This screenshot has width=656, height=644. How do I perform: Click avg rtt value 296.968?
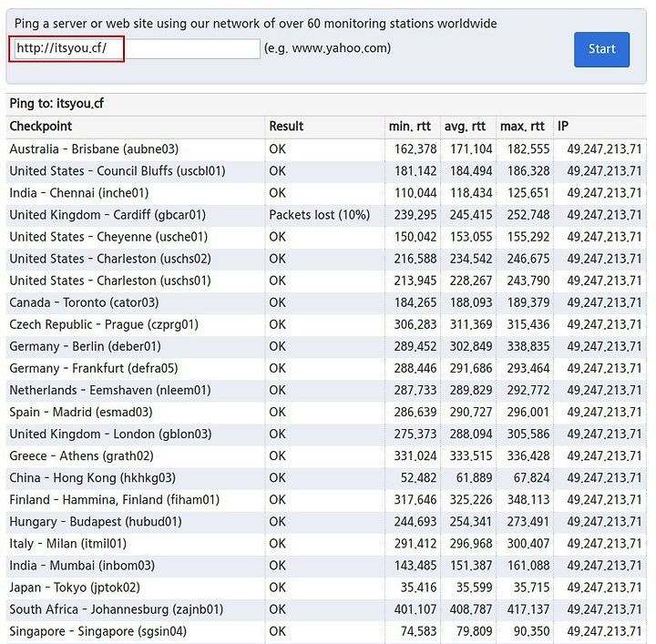471,544
